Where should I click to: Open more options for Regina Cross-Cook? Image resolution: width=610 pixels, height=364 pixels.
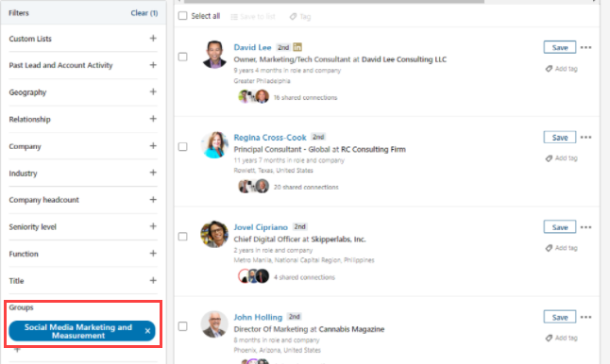click(x=585, y=137)
